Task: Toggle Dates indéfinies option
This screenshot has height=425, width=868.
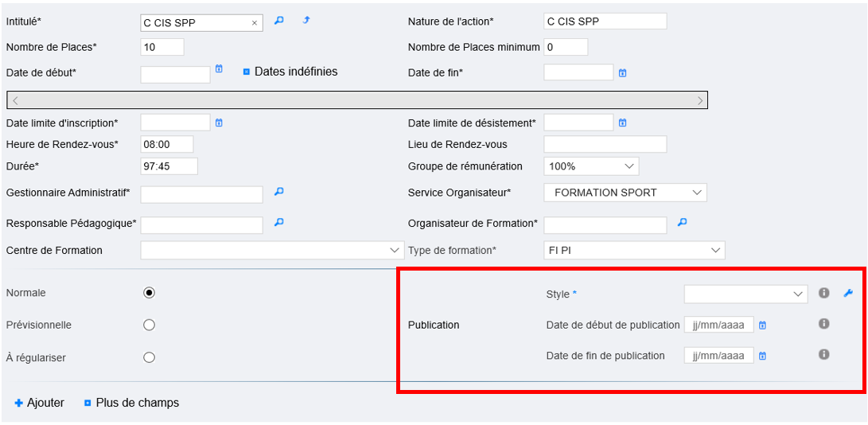Action: (247, 72)
